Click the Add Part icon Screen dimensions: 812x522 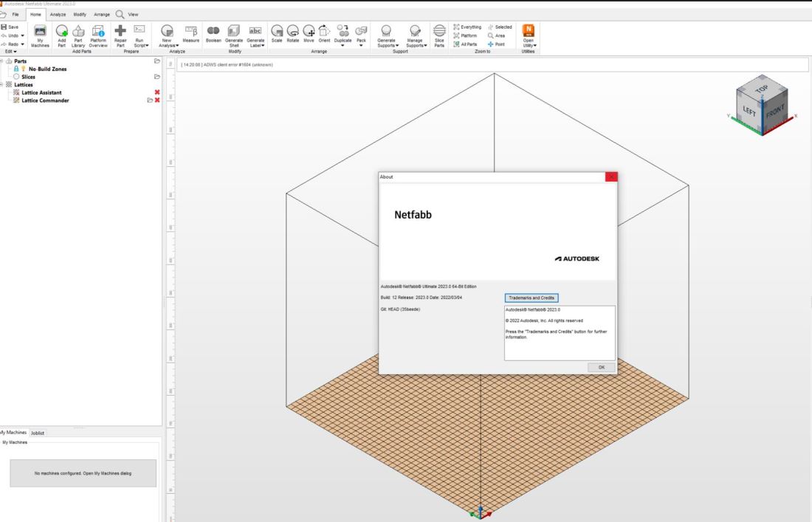tap(61, 35)
